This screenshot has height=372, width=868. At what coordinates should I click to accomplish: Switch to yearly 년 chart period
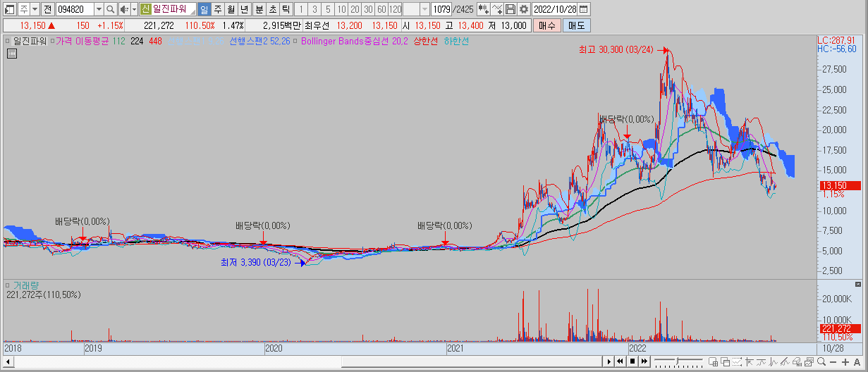[244, 9]
